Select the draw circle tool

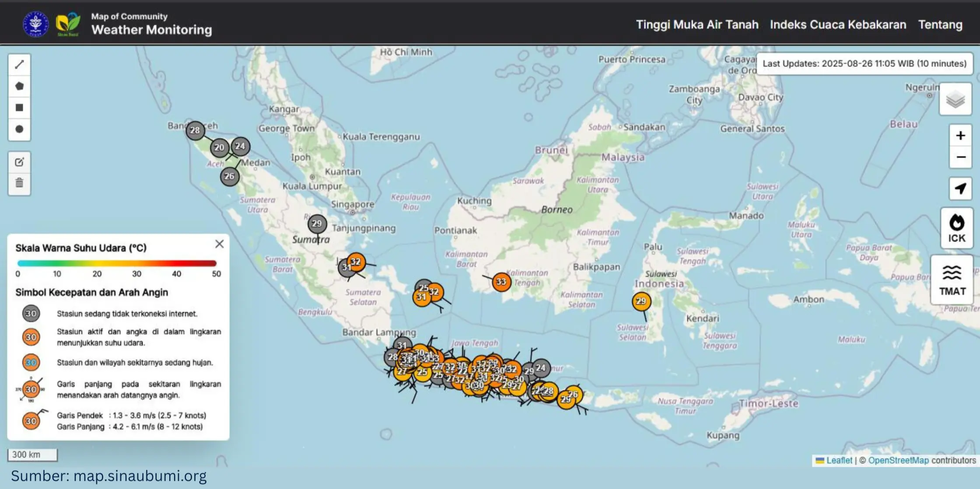(x=19, y=129)
